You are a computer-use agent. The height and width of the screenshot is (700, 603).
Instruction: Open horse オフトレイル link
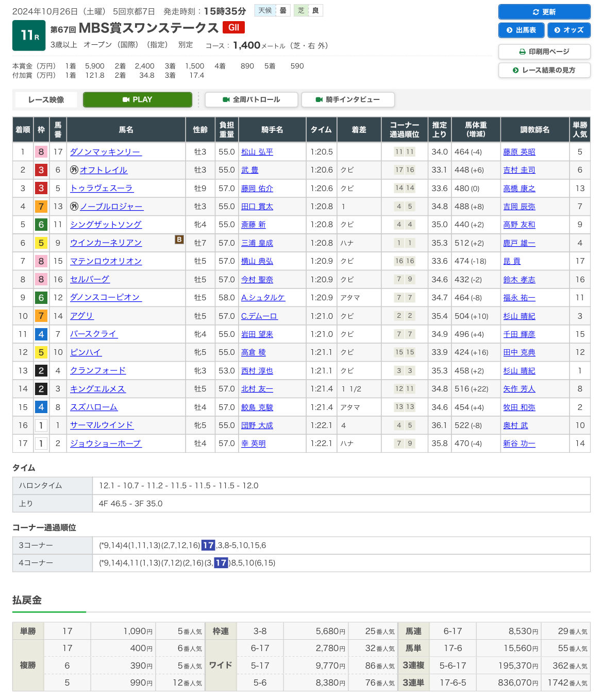click(104, 170)
